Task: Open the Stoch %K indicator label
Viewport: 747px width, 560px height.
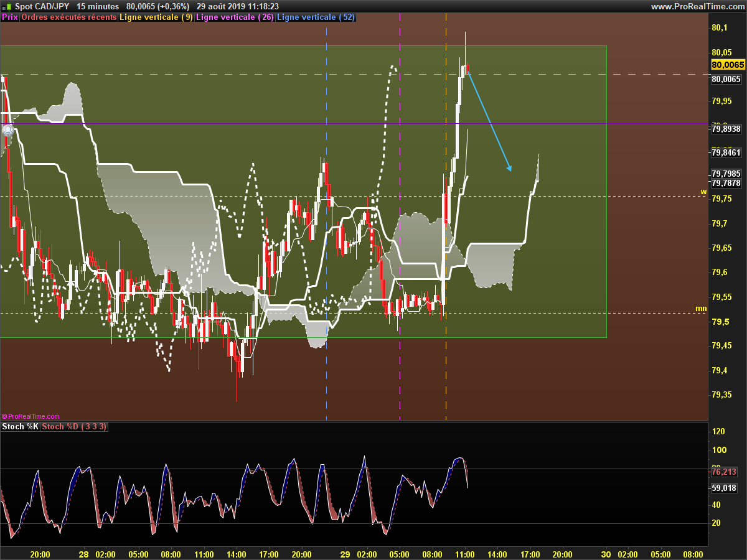Action: pyautogui.click(x=21, y=427)
